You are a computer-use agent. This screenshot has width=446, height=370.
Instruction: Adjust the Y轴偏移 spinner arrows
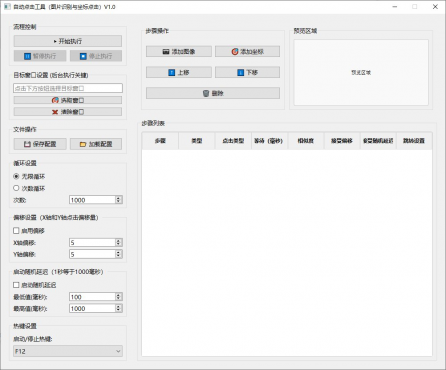[118, 254]
